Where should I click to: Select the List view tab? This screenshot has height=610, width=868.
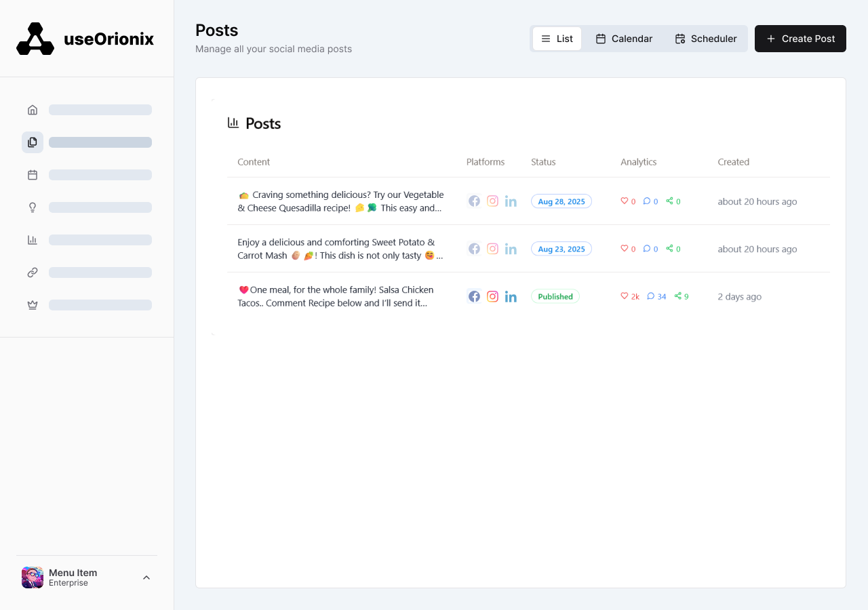tap(556, 39)
